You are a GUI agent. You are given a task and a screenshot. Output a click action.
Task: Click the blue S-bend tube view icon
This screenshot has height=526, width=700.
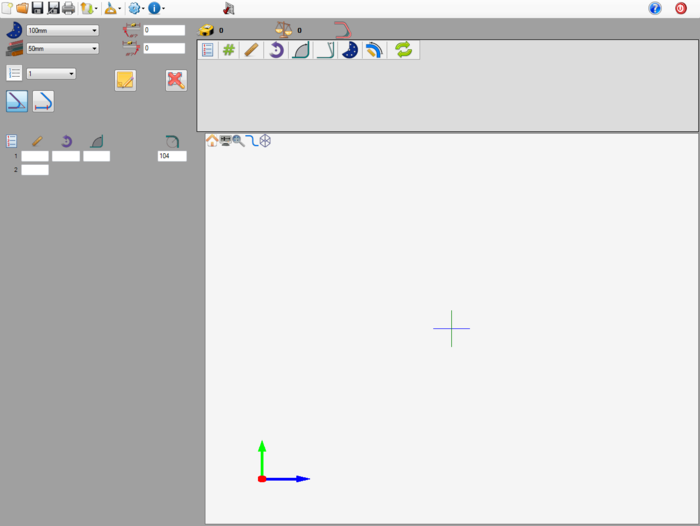pyautogui.click(x=252, y=141)
